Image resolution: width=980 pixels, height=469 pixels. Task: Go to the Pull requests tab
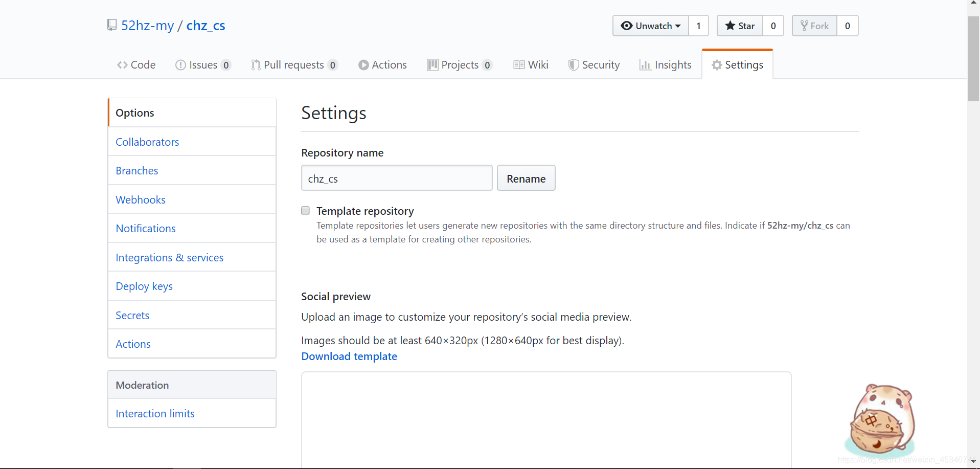pos(294,65)
